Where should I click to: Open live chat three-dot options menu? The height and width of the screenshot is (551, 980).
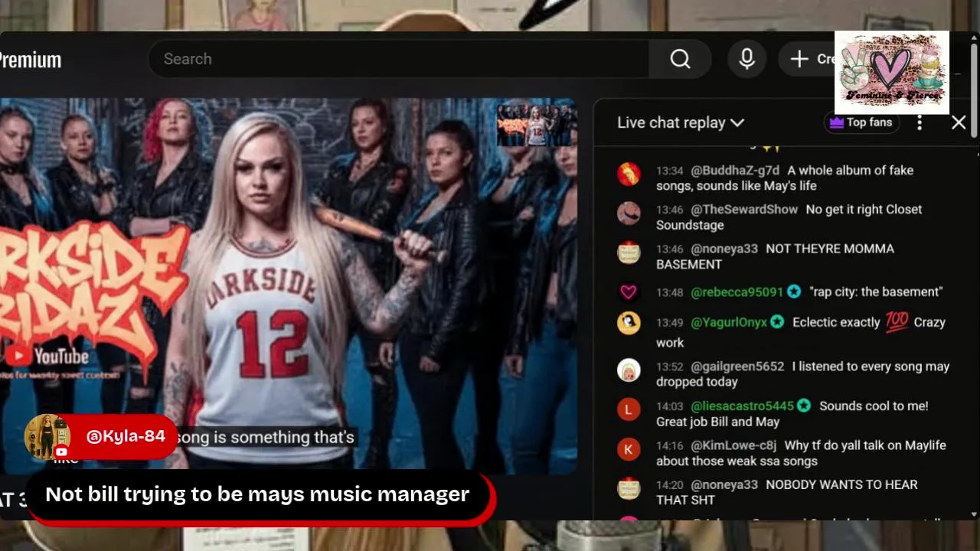920,122
